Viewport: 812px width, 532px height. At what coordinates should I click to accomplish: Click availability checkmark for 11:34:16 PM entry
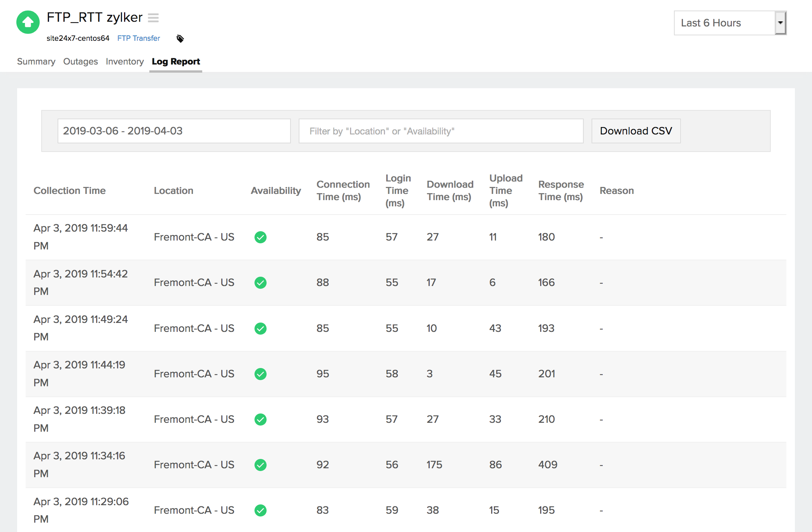click(260, 465)
